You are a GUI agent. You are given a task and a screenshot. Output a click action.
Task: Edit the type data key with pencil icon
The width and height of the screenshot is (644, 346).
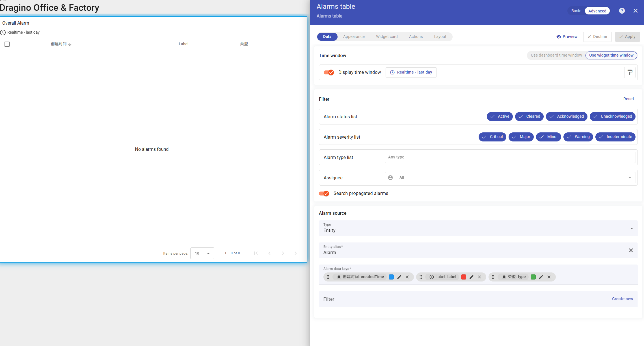tap(541, 277)
